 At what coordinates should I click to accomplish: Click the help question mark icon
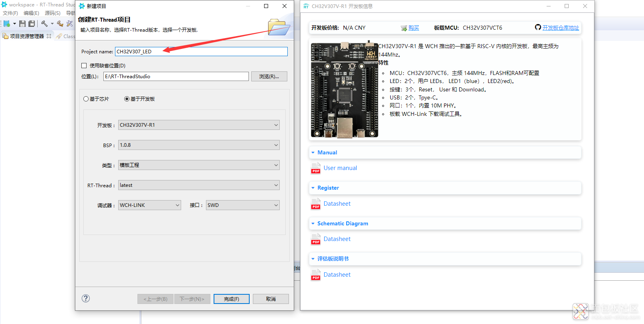86,298
